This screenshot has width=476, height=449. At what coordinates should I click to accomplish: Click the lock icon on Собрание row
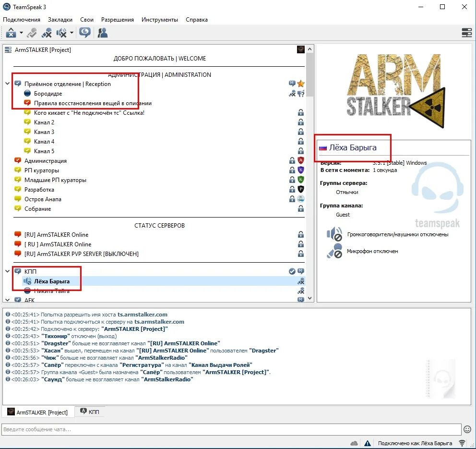[x=301, y=209]
